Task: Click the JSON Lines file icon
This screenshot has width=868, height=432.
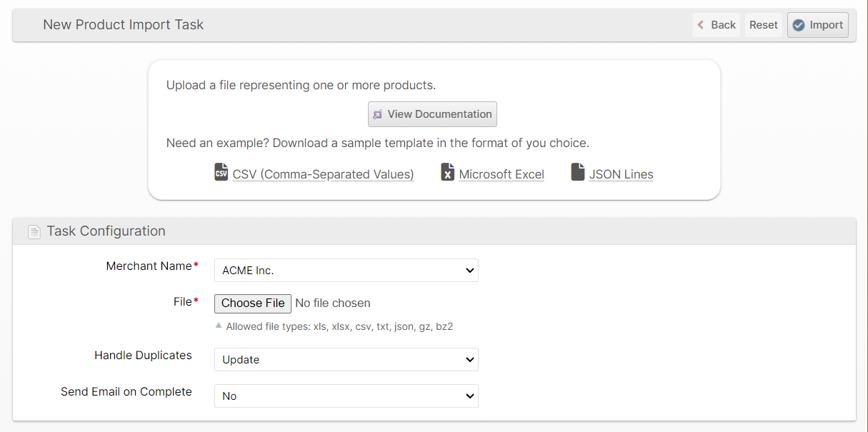Action: 578,173
